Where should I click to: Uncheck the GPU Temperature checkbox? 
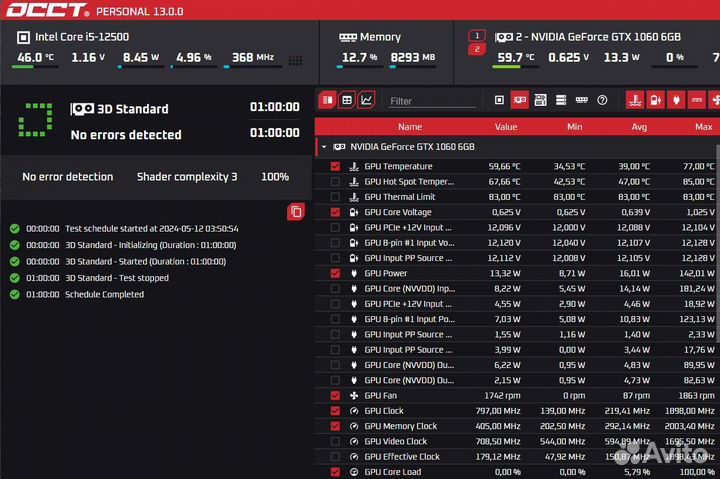pos(335,166)
